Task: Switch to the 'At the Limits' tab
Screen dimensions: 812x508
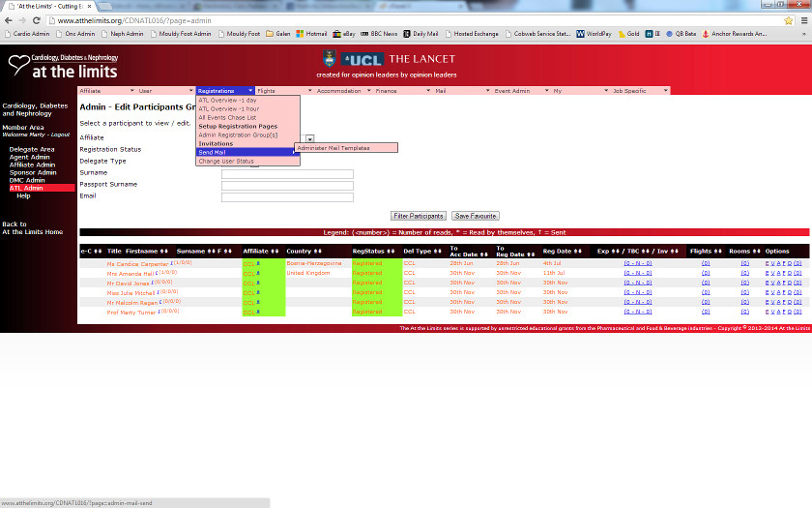Action: coord(49,6)
